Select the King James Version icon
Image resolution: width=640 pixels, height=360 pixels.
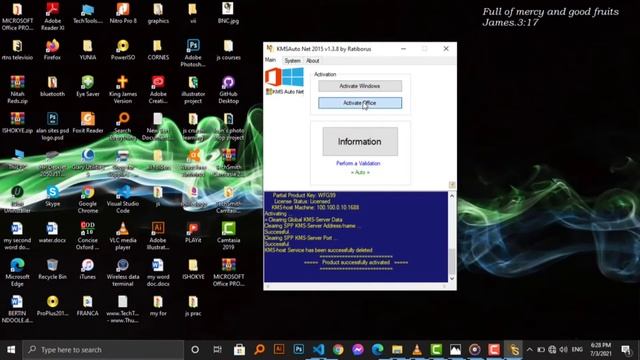coord(123,89)
